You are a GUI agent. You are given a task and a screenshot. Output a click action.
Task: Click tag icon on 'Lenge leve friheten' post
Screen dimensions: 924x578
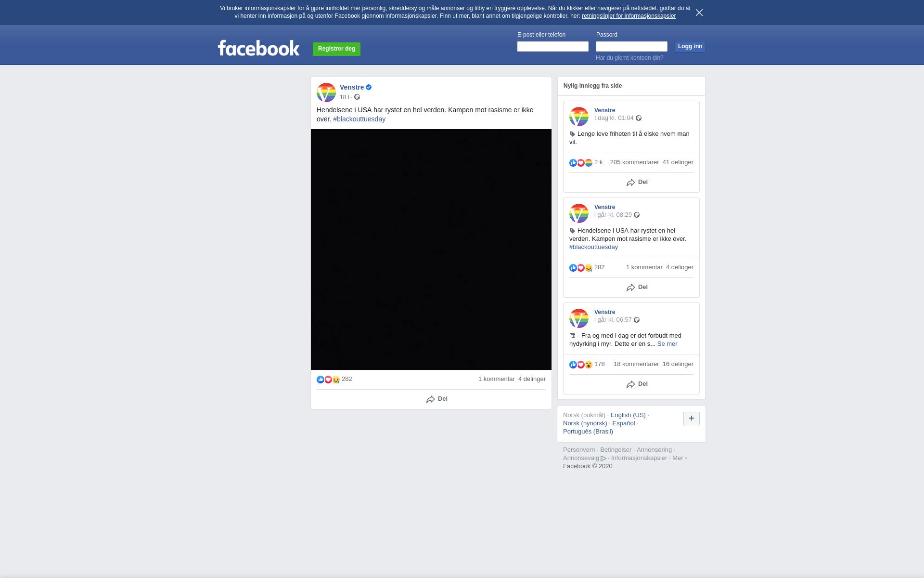point(572,134)
